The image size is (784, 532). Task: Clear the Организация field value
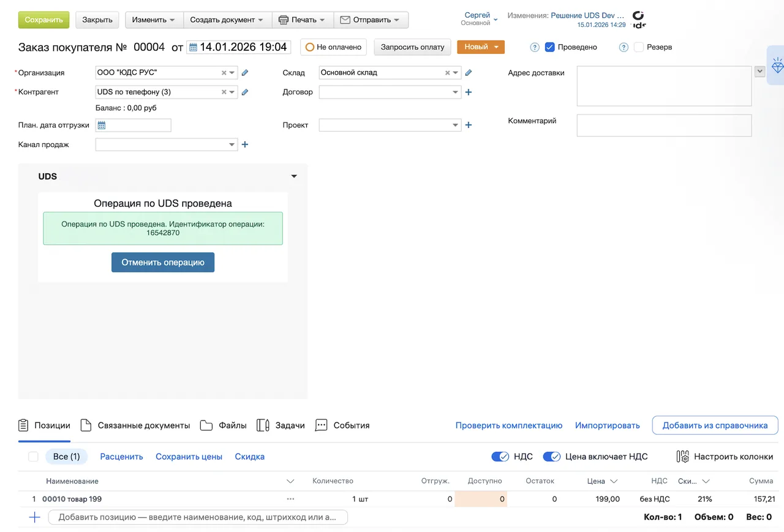224,73
